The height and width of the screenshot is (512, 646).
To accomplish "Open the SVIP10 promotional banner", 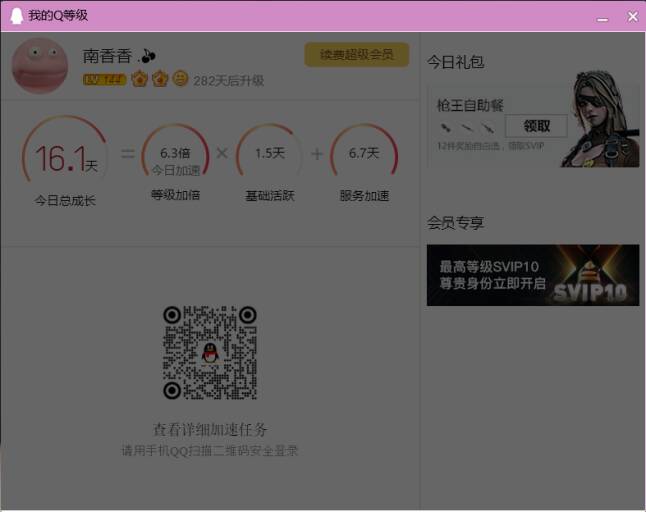I will [533, 275].
